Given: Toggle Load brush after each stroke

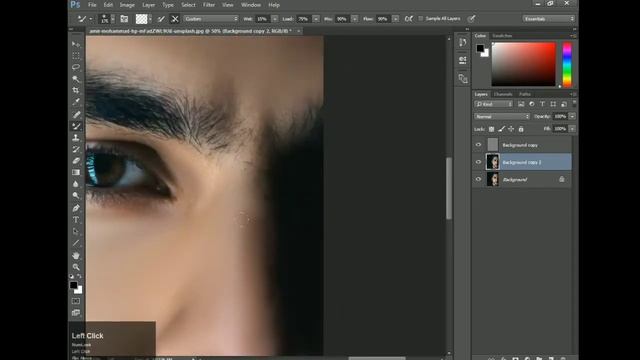Looking at the screenshot, I should pyautogui.click(x=161, y=19).
